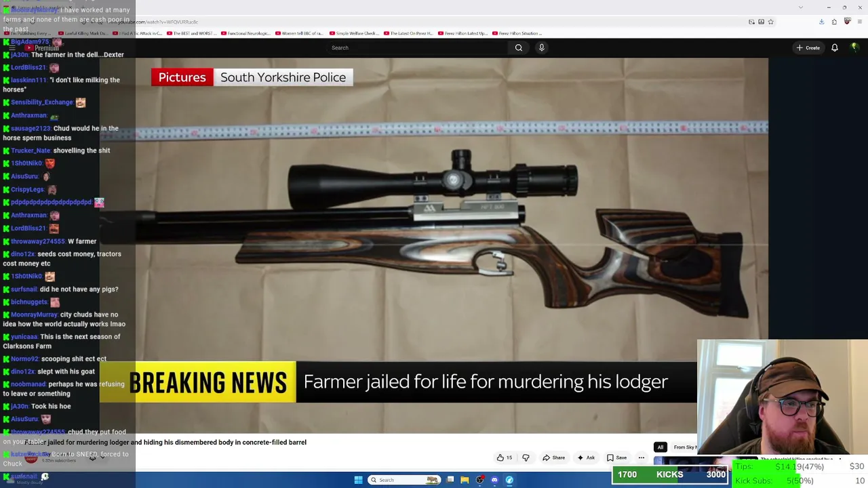868x488 pixels.
Task: Click the Ask button under video
Action: (586, 457)
